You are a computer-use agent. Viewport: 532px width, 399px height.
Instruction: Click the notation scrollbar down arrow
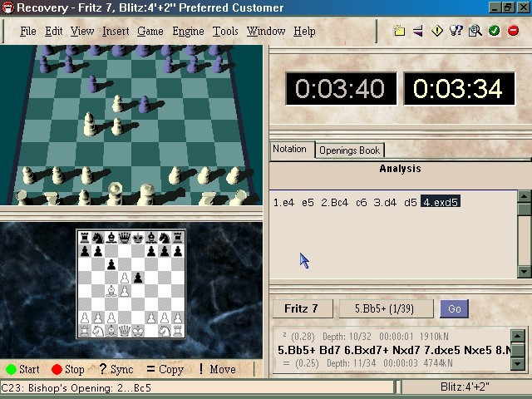(525, 272)
